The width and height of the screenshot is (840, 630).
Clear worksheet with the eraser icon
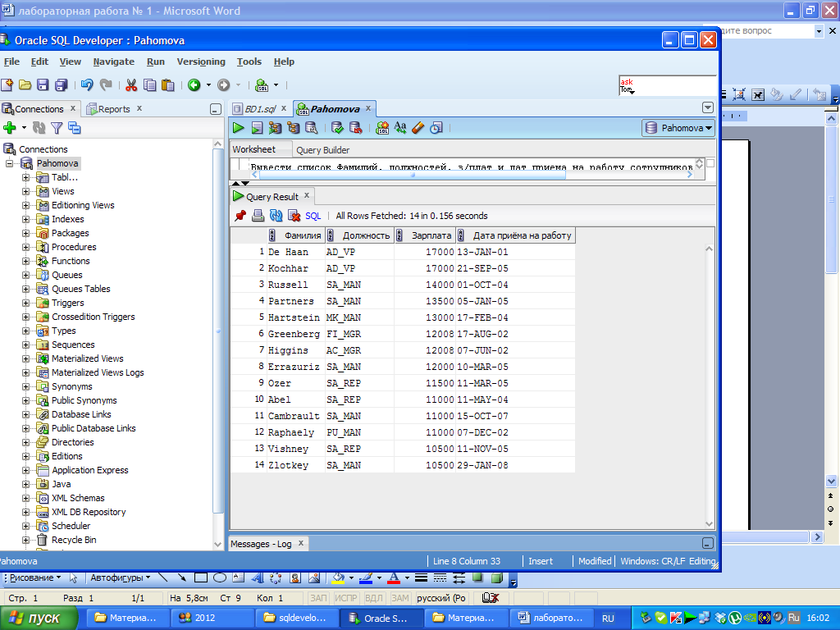[418, 127]
